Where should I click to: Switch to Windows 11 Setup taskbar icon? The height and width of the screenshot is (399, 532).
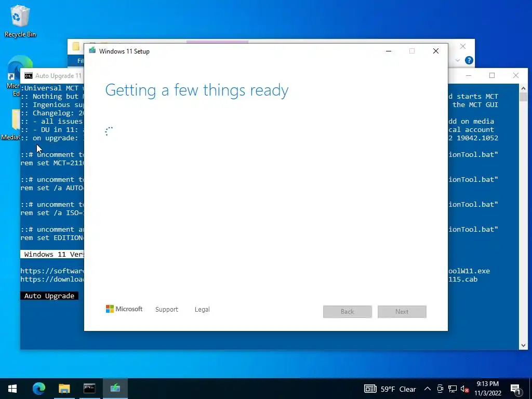[x=115, y=389]
